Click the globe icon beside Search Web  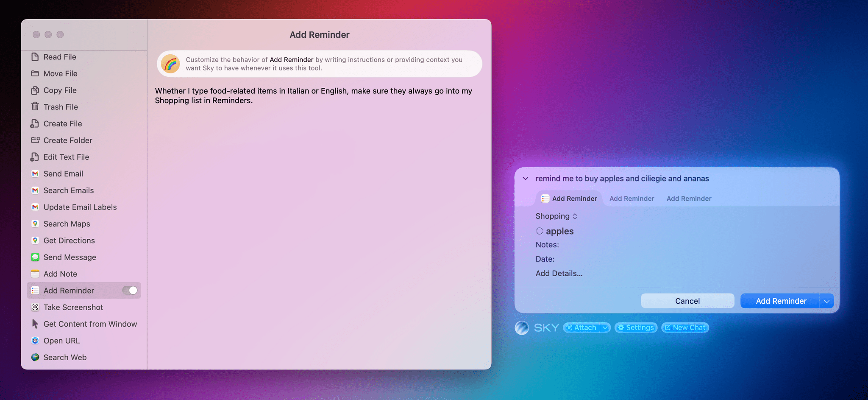coord(35,357)
